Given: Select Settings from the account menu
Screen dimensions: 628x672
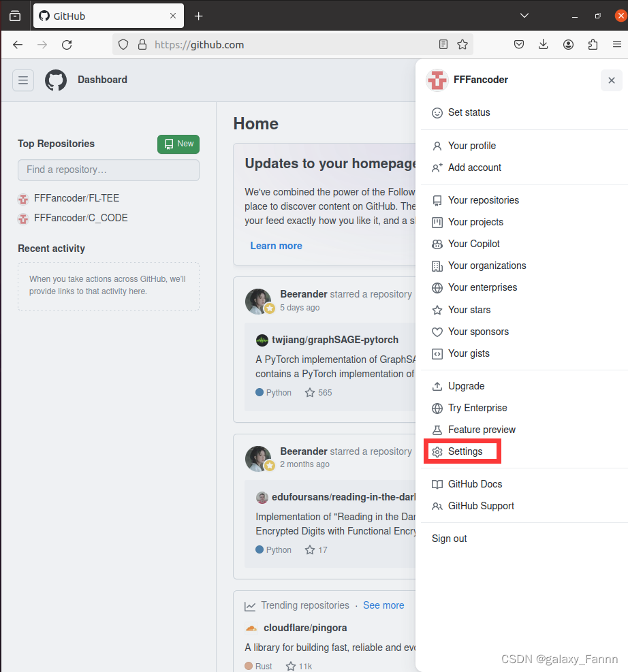Looking at the screenshot, I should [462, 451].
